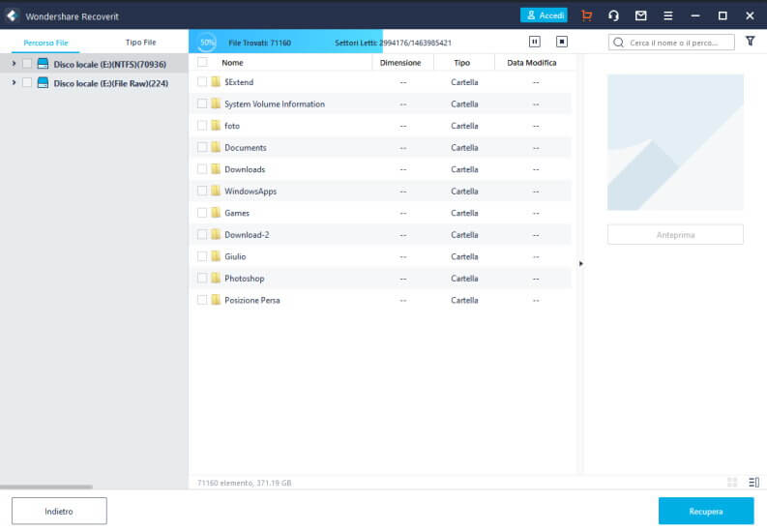767x532 pixels.
Task: Click the File Raw disk drive icon
Action: pyautogui.click(x=44, y=82)
